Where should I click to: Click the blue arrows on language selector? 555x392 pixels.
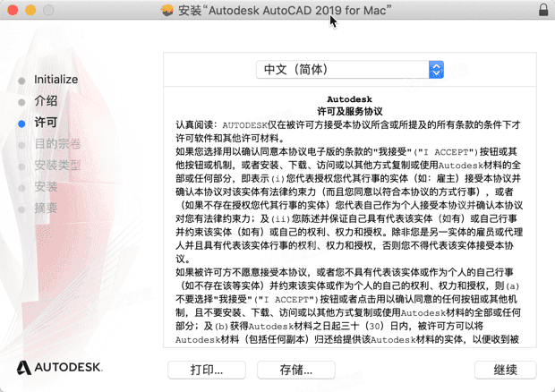tap(436, 69)
